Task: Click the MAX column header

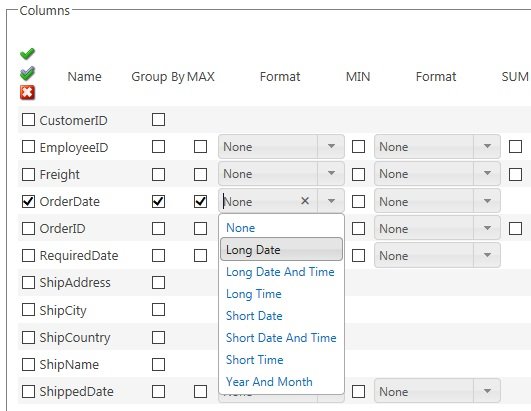Action: 201,77
